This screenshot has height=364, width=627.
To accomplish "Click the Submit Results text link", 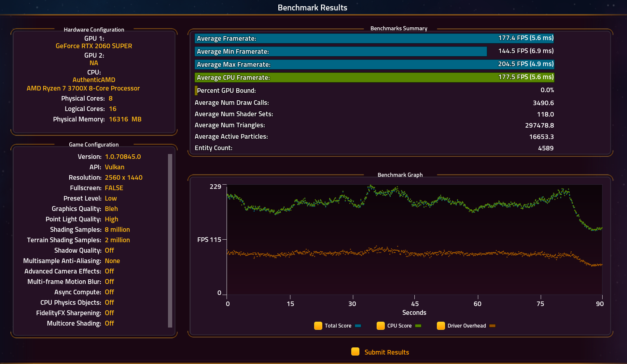I will click(x=386, y=352).
